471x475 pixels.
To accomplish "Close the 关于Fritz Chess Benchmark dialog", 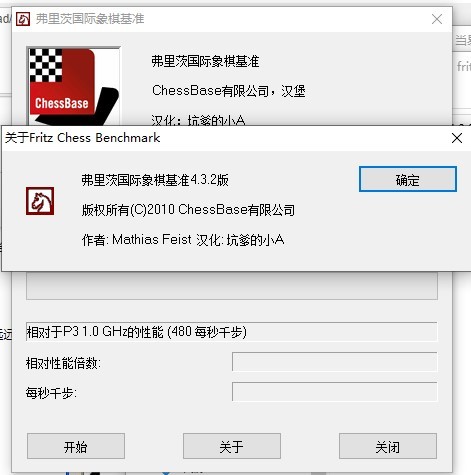I will coord(457,138).
